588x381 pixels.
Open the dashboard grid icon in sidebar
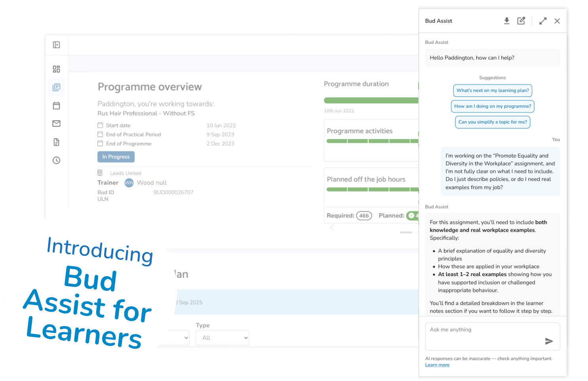tap(57, 69)
